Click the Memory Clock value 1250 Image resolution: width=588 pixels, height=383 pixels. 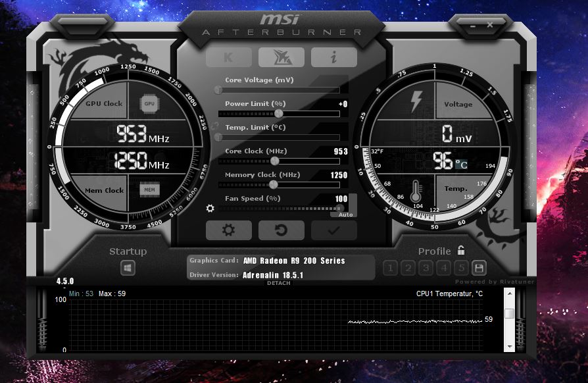(x=339, y=175)
